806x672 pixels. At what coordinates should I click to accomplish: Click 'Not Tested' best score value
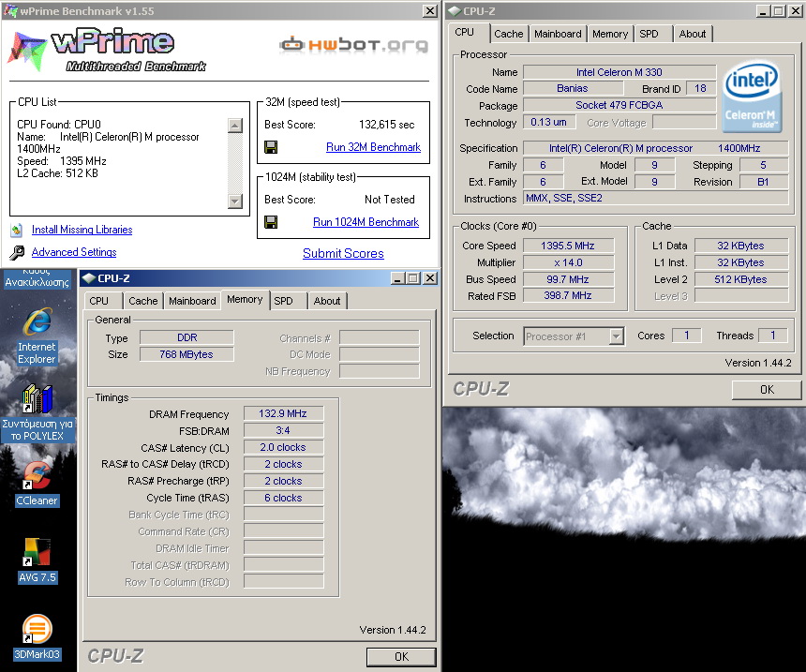click(390, 200)
